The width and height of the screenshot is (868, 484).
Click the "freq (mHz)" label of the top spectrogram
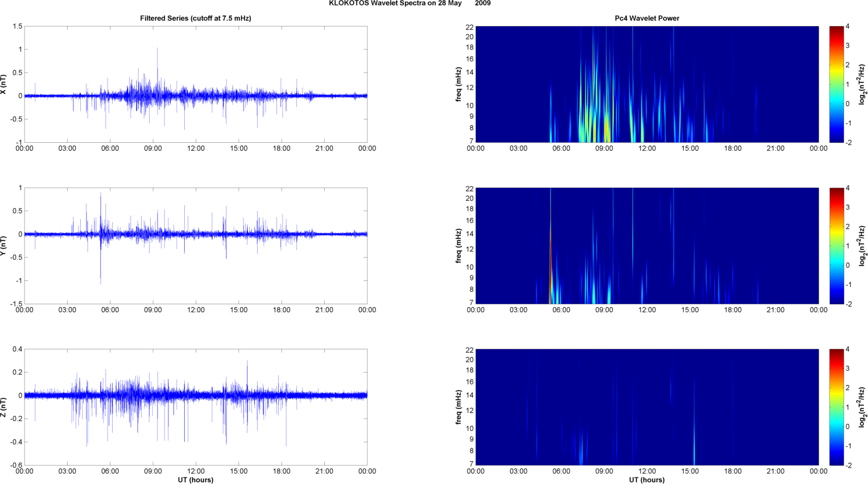pos(458,84)
